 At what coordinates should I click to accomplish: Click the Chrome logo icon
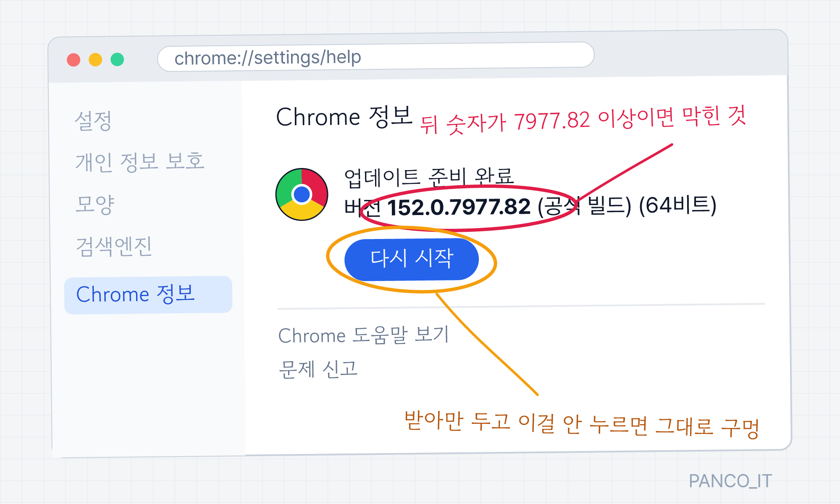coord(302,194)
